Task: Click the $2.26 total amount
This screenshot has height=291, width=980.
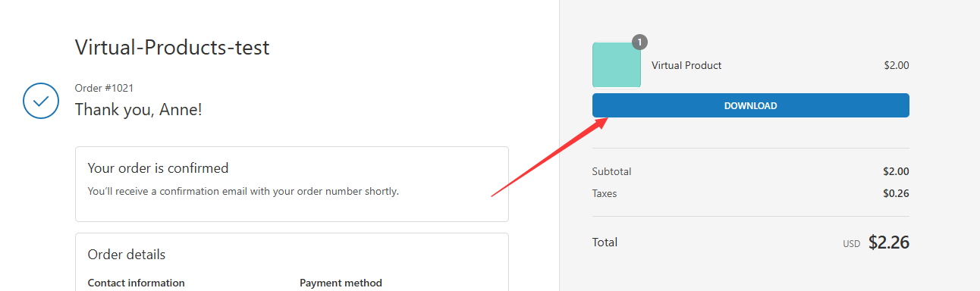Action: point(888,242)
